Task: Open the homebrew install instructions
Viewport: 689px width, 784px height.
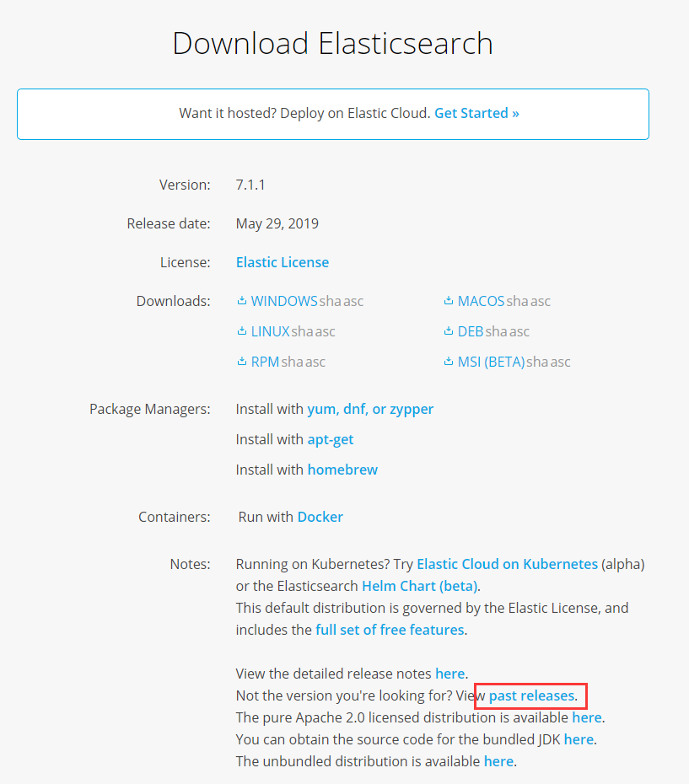Action: point(342,470)
